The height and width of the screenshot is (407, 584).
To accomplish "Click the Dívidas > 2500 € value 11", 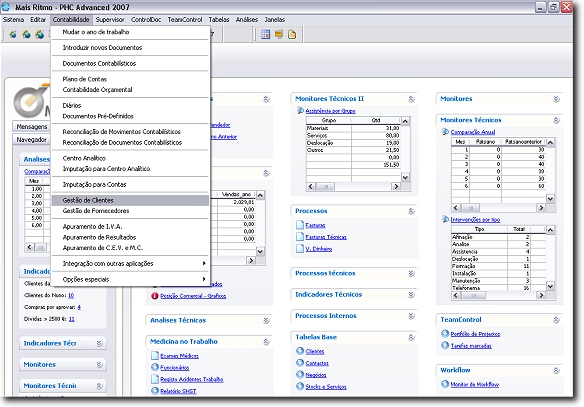I will [x=72, y=319].
